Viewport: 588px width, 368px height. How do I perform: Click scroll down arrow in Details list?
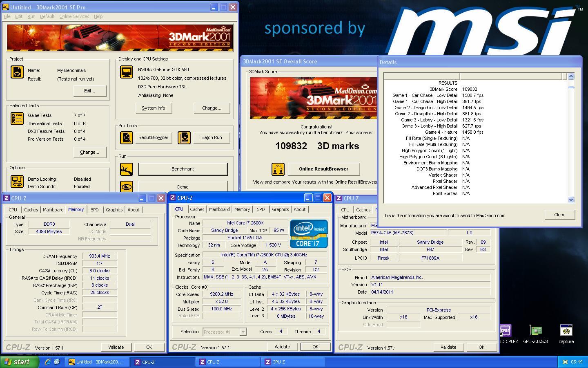[571, 200]
